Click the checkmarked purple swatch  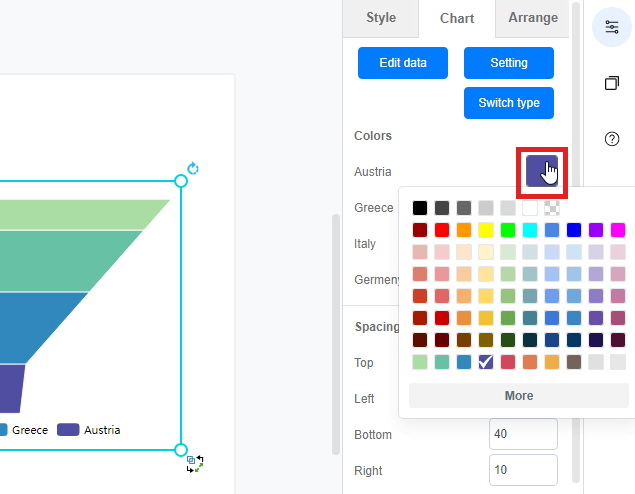[x=486, y=362]
